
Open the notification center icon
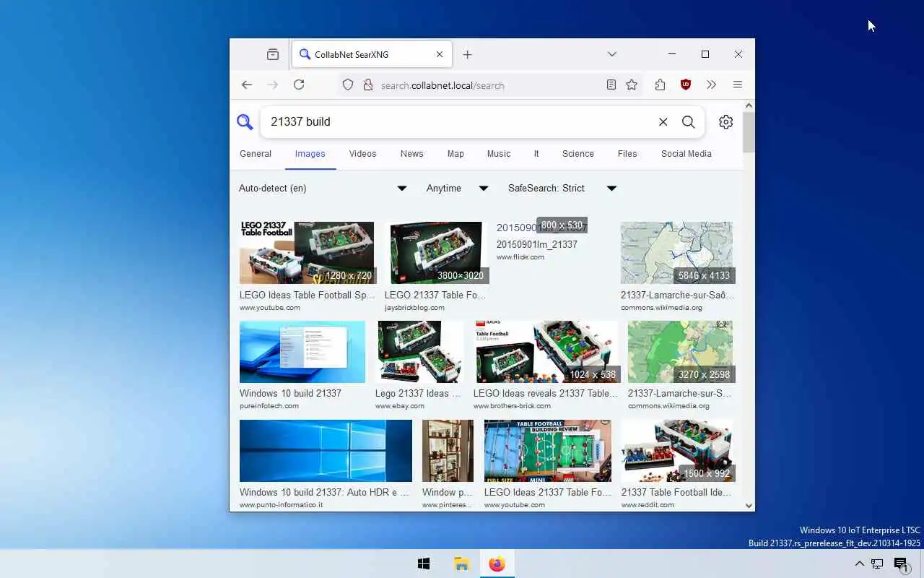(901, 564)
